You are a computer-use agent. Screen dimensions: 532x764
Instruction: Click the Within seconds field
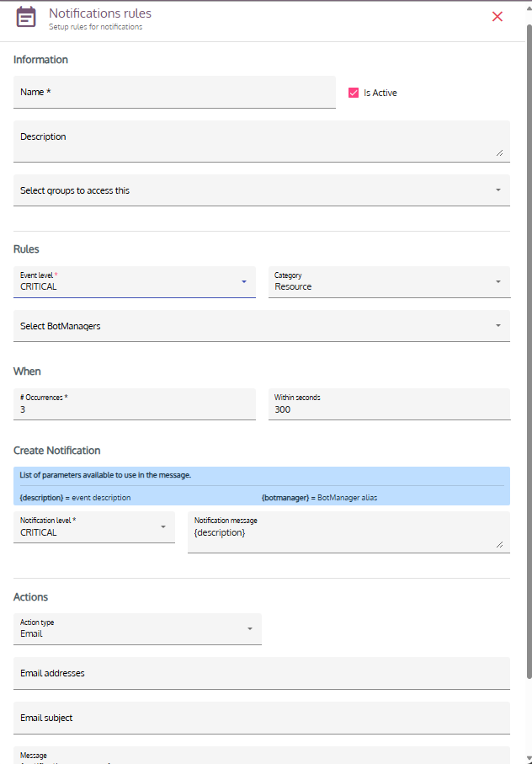pos(390,404)
